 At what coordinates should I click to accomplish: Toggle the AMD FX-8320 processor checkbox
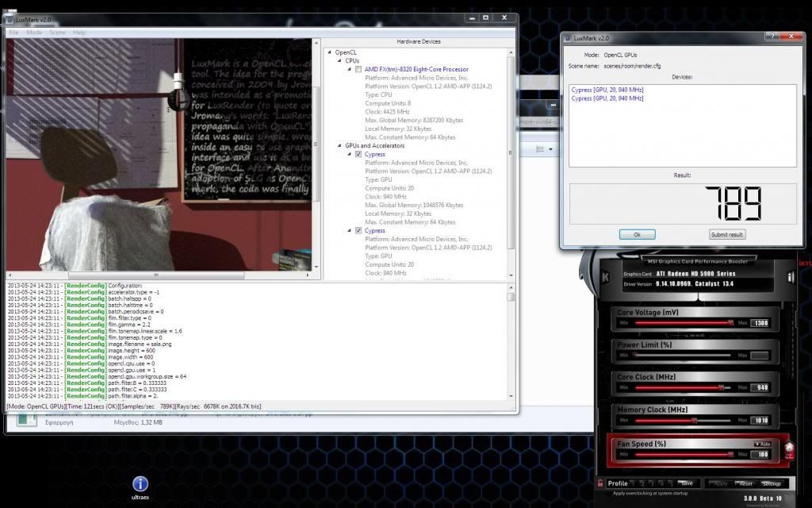pos(358,69)
